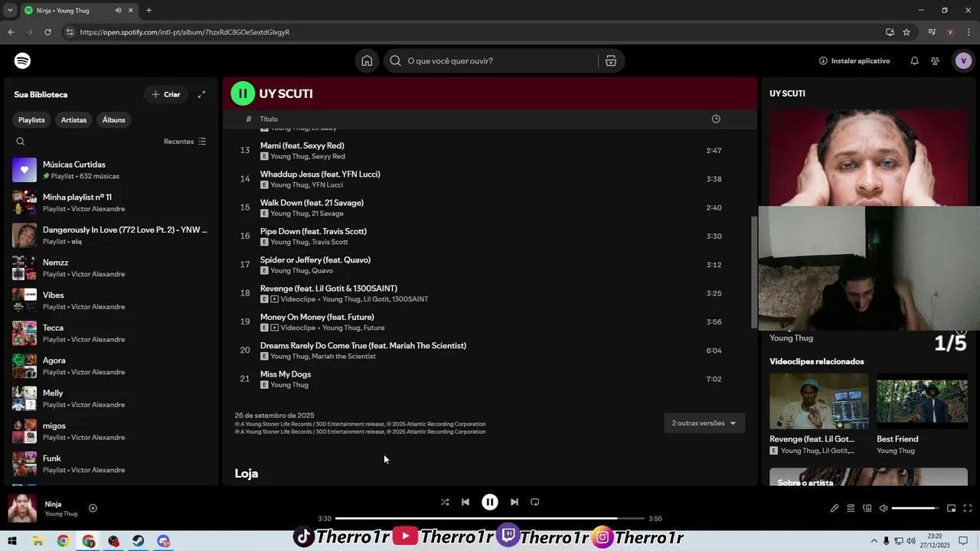Image resolution: width=980 pixels, height=551 pixels.
Task: Click the Criar button in Sua Biblioteca
Action: (166, 94)
